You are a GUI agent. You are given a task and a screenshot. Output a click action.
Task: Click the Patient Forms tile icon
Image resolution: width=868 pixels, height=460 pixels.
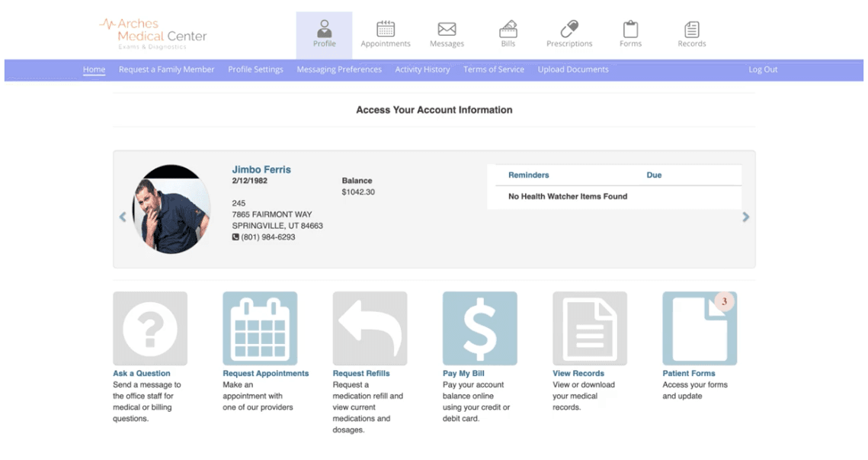click(700, 329)
